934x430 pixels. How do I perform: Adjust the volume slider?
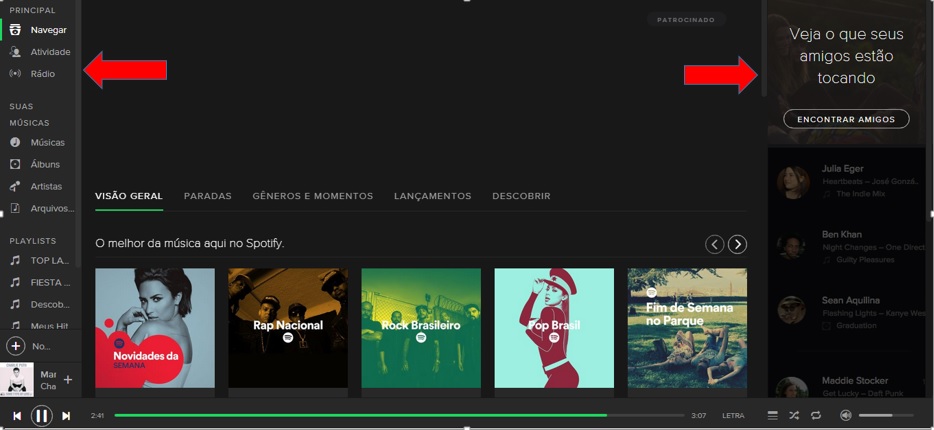coord(886,415)
